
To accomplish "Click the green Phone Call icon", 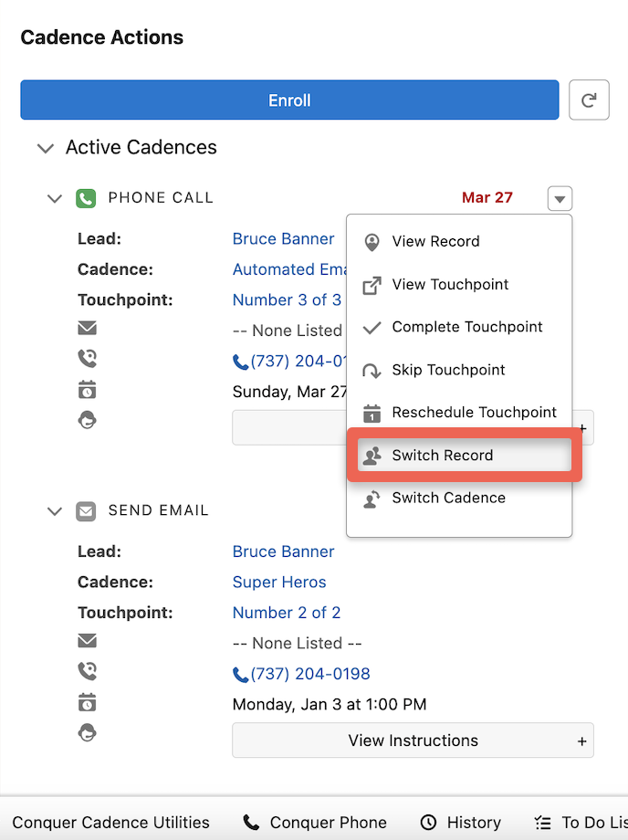I will [x=86, y=198].
